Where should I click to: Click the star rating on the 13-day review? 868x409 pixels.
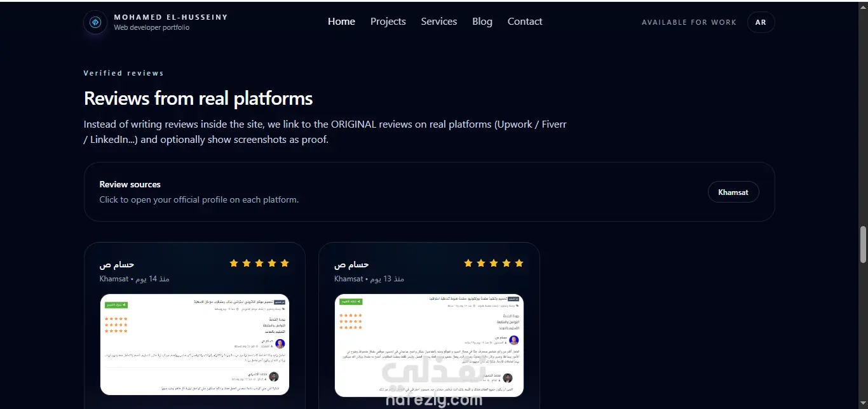point(494,263)
